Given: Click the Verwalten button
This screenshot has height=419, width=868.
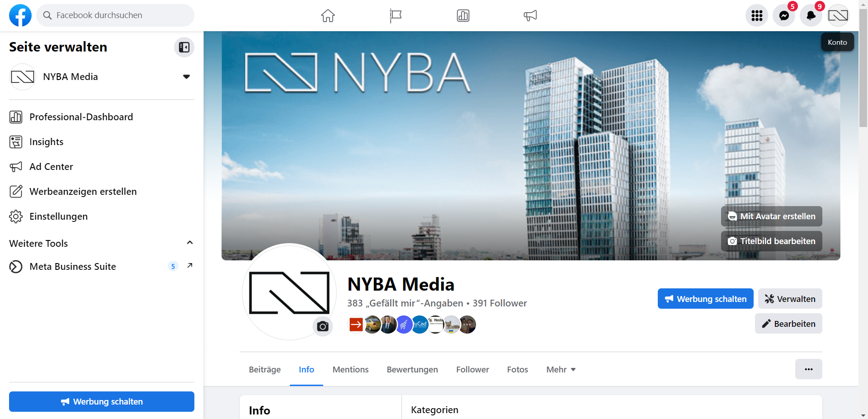Looking at the screenshot, I should 790,299.
